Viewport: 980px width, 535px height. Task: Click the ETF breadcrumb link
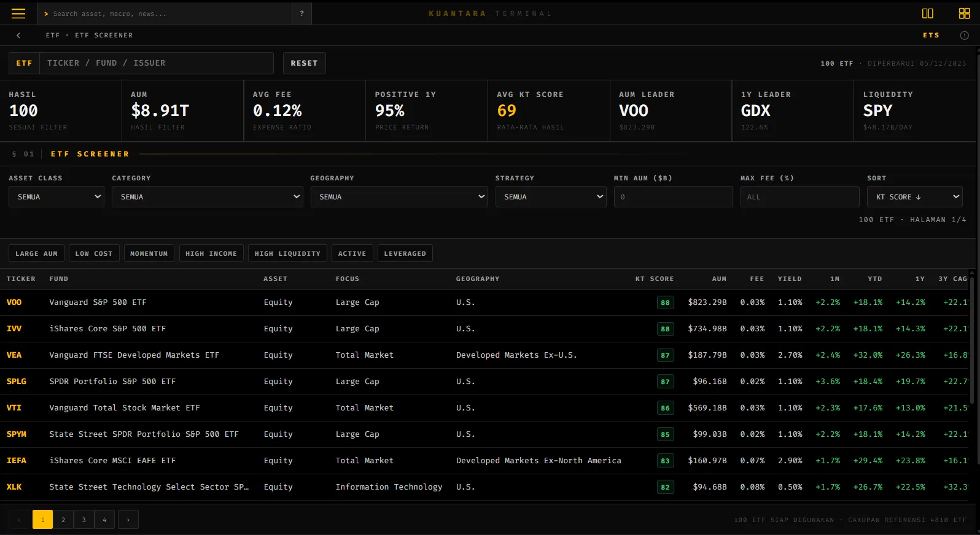(53, 36)
